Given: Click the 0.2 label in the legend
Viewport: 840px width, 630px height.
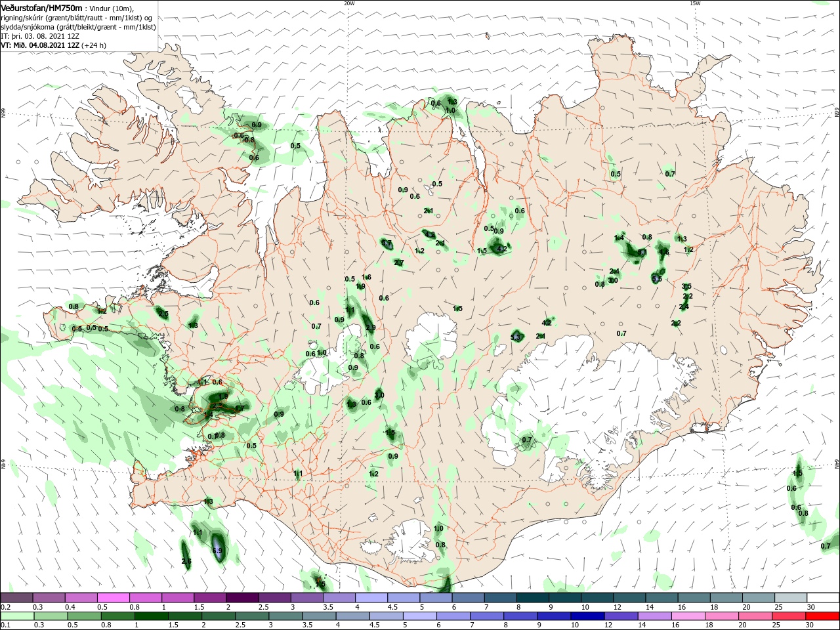Looking at the screenshot, I should point(6,607).
